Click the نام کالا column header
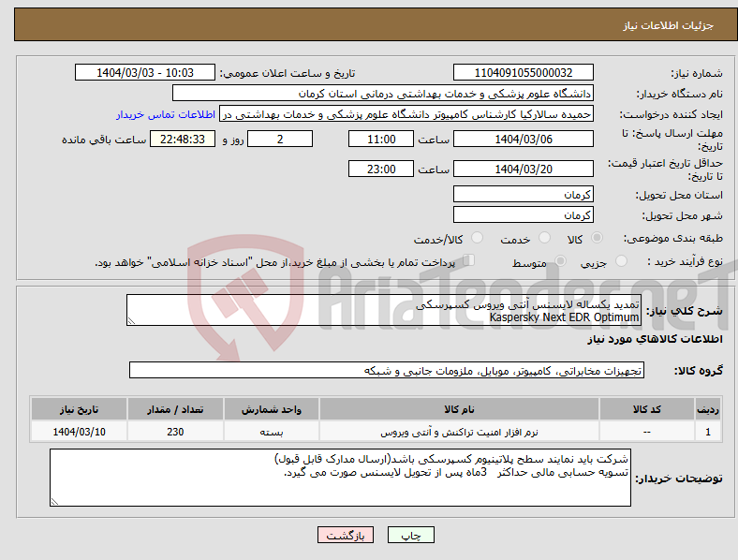The image size is (738, 560). [x=459, y=409]
